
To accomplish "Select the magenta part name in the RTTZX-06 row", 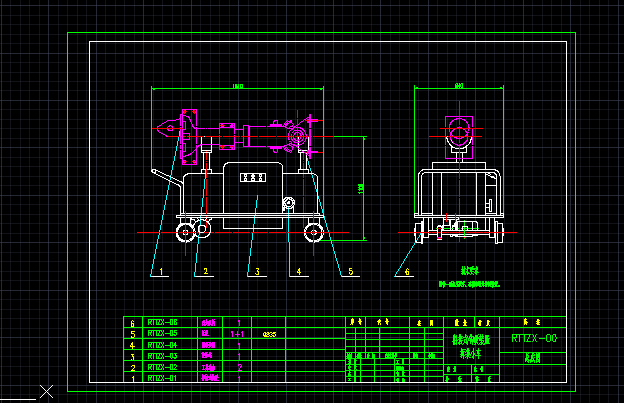I will 208,322.
